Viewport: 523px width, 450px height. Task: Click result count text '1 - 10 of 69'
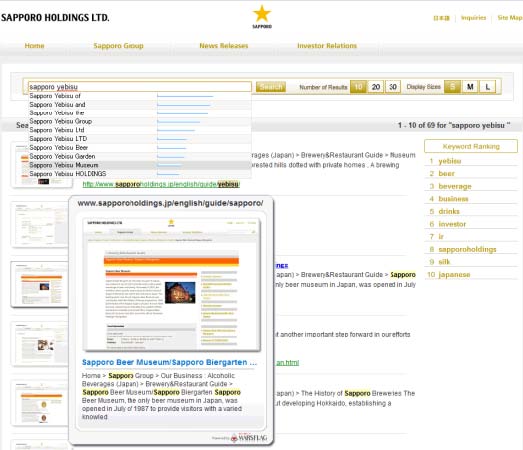(x=416, y=125)
